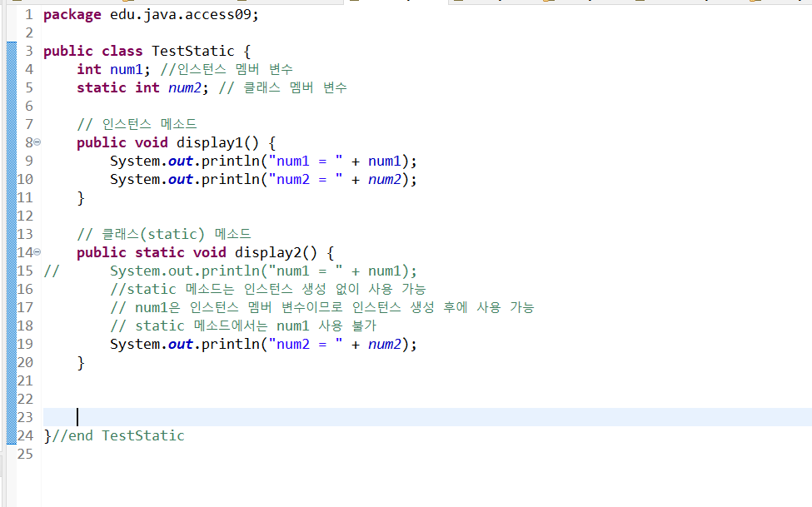Click the italic 'num2' variable on line 19

tap(385, 345)
